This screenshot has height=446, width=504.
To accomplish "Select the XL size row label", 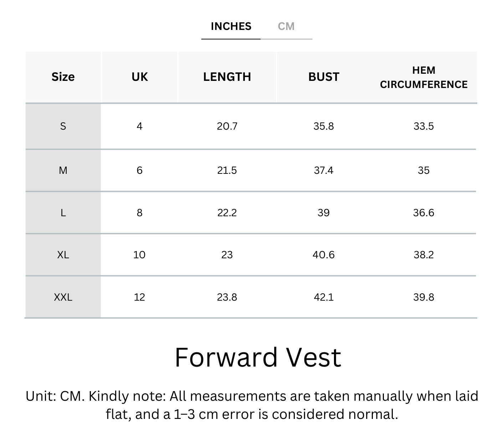I will click(x=63, y=255).
